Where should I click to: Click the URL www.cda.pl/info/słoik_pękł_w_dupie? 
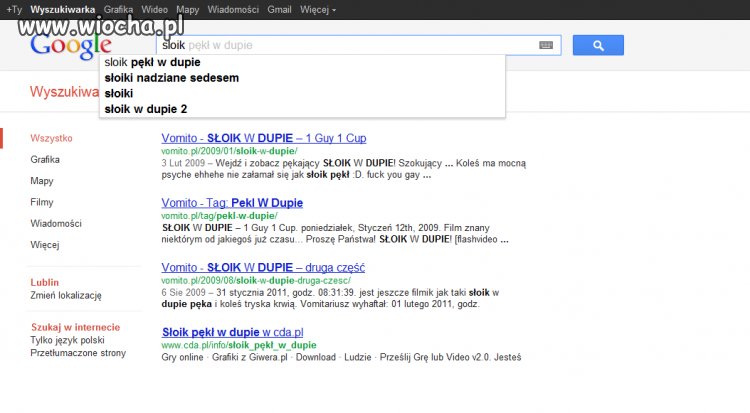[x=239, y=345]
